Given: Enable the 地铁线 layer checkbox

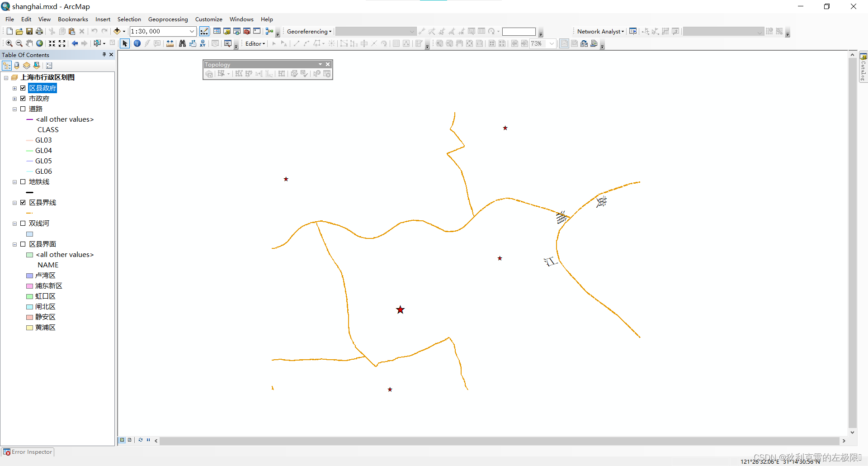Looking at the screenshot, I should point(23,181).
